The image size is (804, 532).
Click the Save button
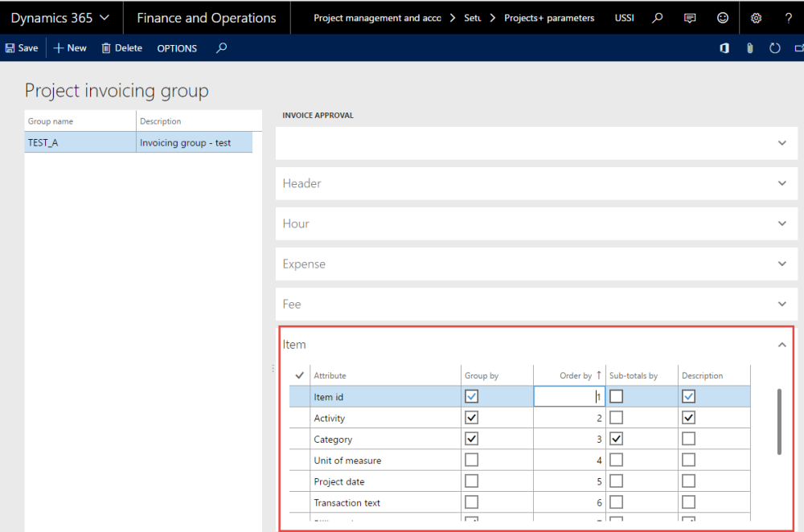coord(22,47)
